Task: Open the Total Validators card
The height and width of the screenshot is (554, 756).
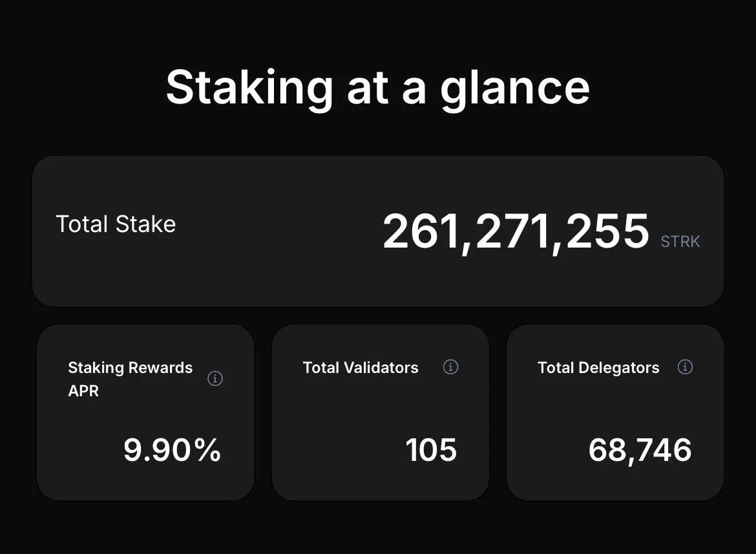Action: coord(380,412)
